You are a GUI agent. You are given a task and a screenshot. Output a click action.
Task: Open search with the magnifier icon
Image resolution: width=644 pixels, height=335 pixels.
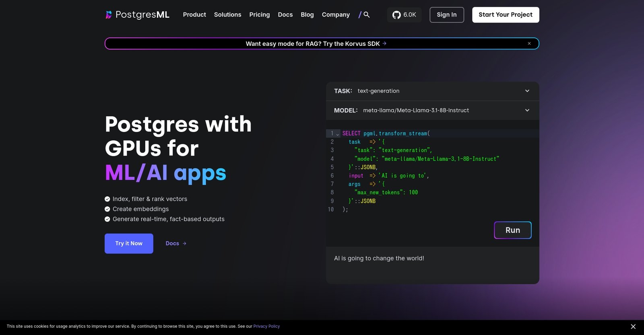(x=366, y=14)
